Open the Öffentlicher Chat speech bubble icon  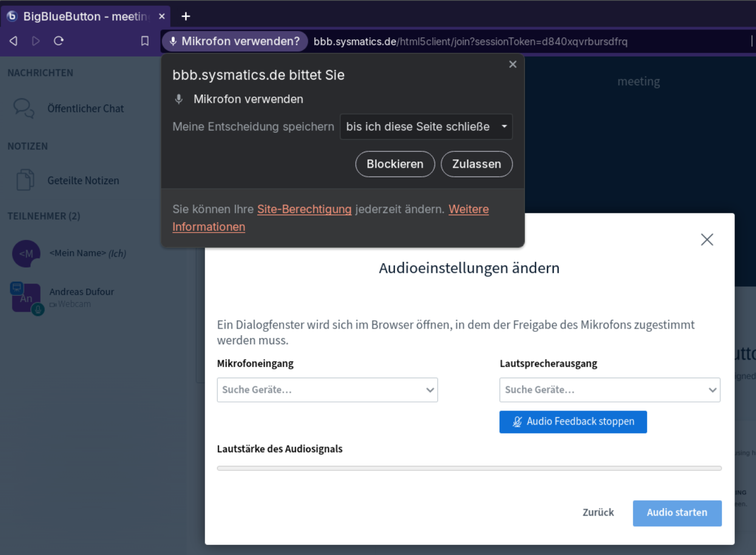pyautogui.click(x=24, y=108)
